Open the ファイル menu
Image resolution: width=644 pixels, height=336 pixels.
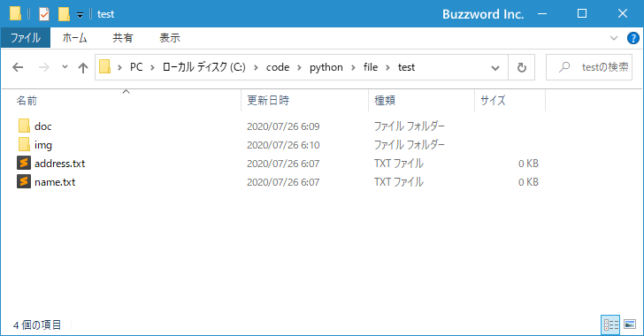(26, 38)
